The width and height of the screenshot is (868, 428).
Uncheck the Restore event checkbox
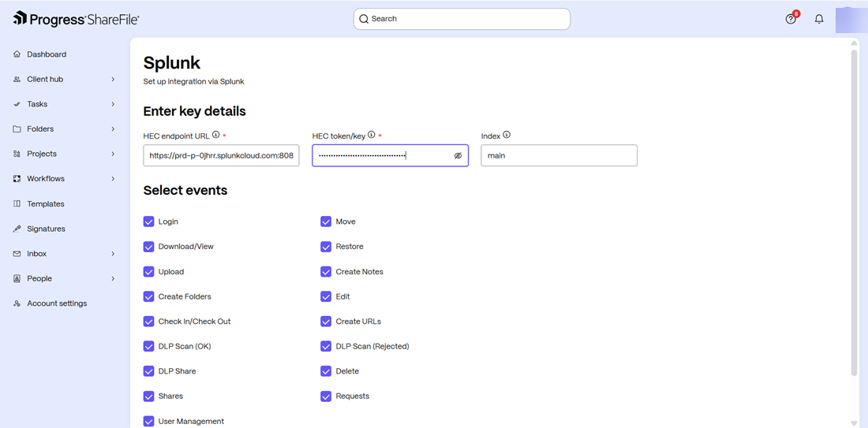coord(326,247)
